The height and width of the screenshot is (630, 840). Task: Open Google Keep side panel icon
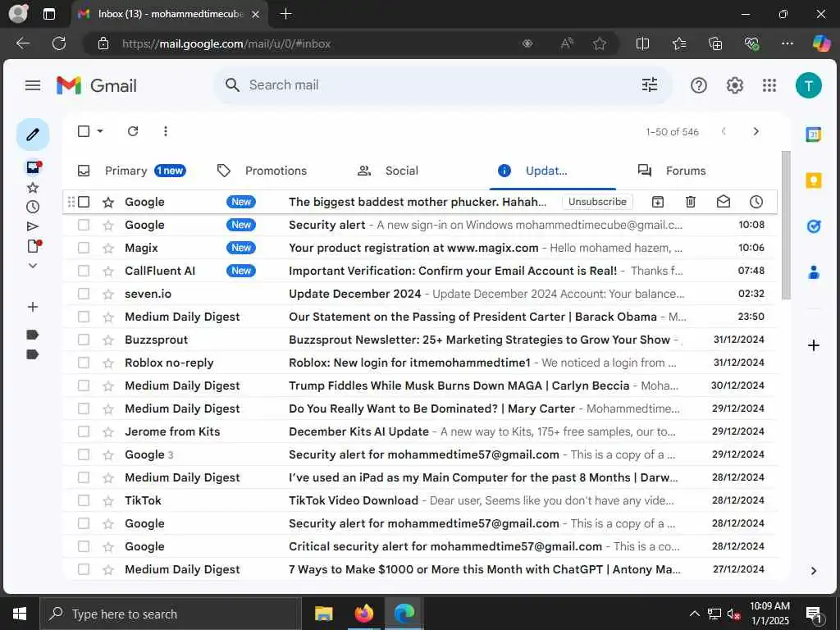pyautogui.click(x=813, y=180)
